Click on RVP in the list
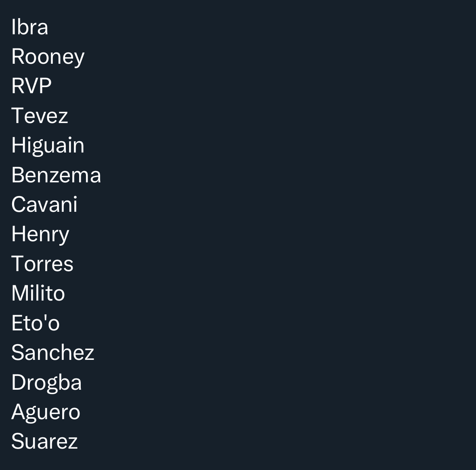This screenshot has height=470, width=476. [31, 86]
